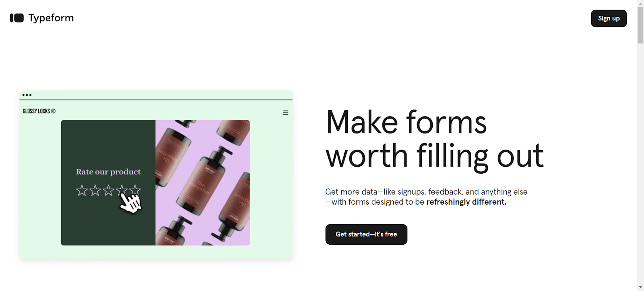Select the fourth rating star

(x=122, y=190)
